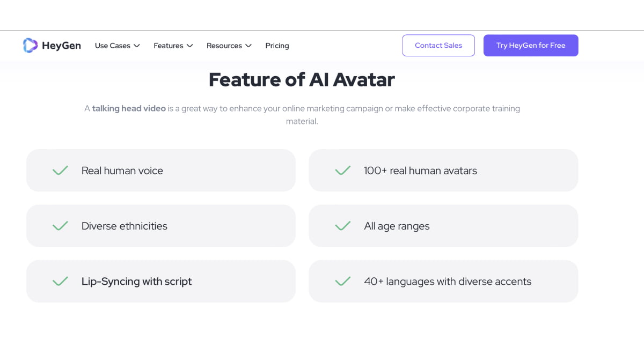Viewport: 644px width, 362px height.
Task: Click checkmark next to Diverse ethnicities
Action: coord(60,226)
